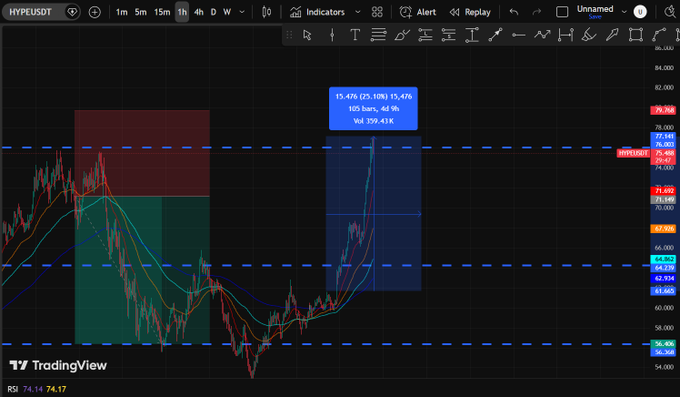
Task: Select the Text drawing tool
Action: click(x=355, y=35)
